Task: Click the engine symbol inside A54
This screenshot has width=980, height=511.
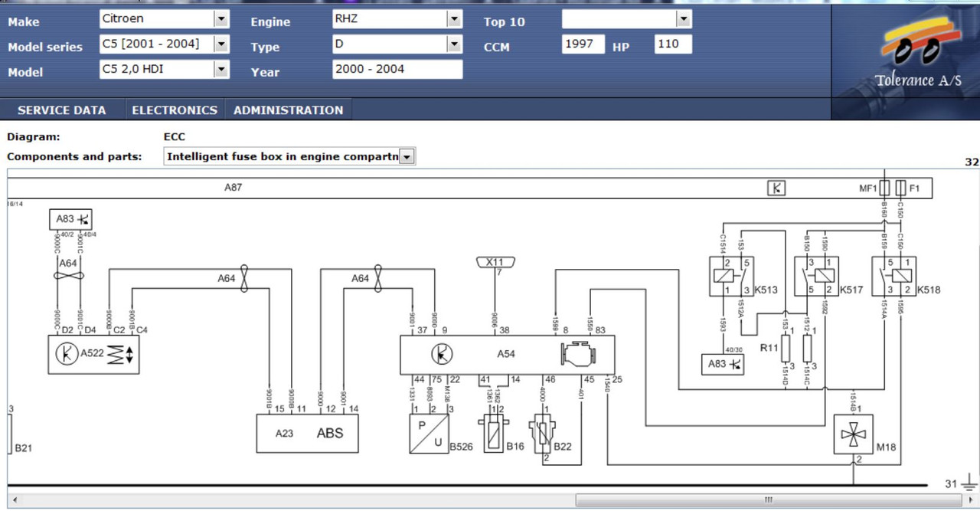Action: [x=579, y=354]
